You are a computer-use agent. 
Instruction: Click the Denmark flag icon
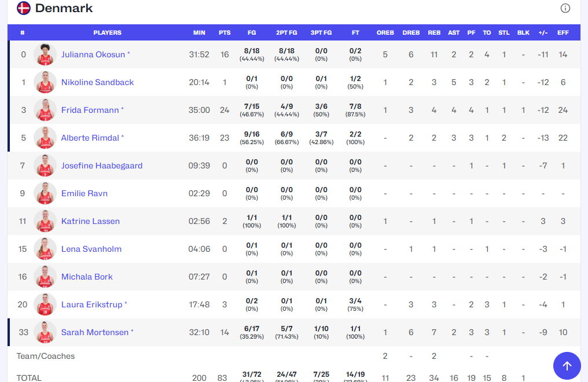pos(24,8)
